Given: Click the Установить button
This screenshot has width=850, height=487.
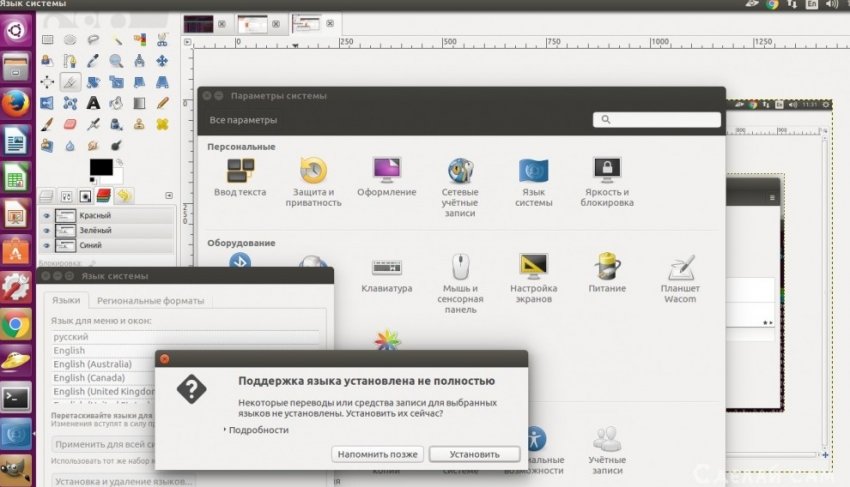Looking at the screenshot, I should (x=474, y=454).
